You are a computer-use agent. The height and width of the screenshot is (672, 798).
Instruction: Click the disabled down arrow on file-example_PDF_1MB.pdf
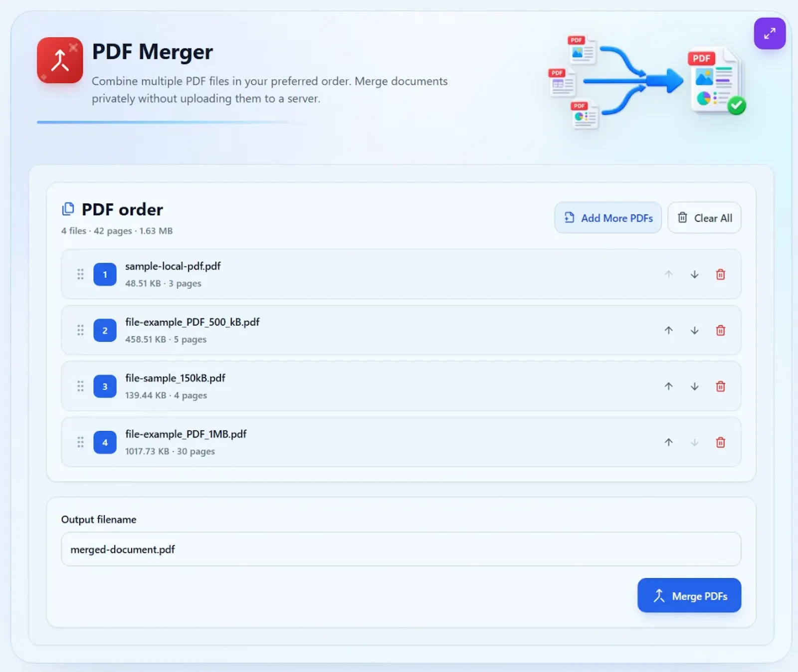(694, 442)
